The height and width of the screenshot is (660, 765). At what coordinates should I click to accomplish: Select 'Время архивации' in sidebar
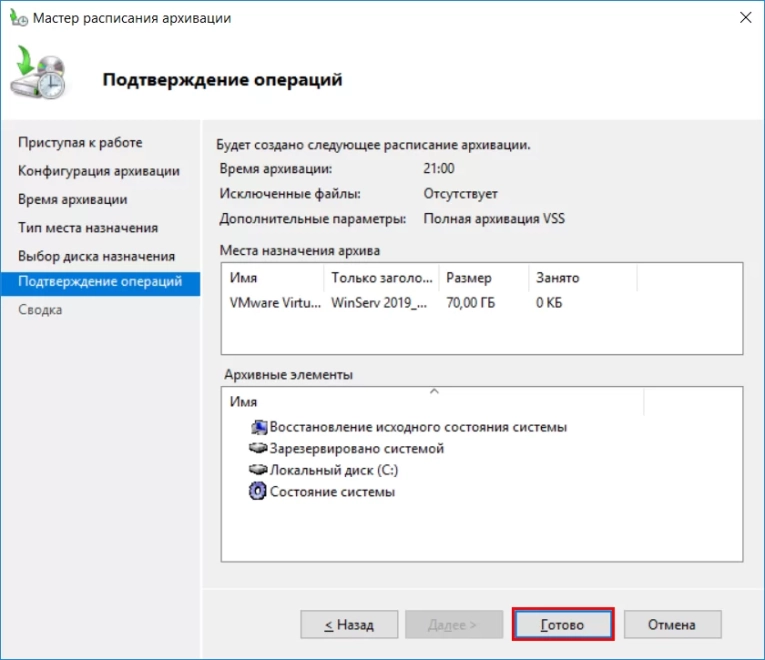(x=72, y=199)
